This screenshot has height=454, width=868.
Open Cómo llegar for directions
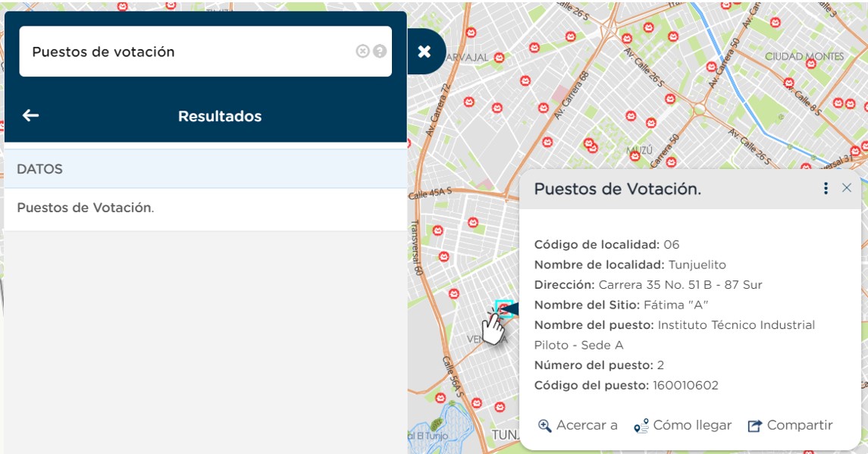pyautogui.click(x=691, y=424)
